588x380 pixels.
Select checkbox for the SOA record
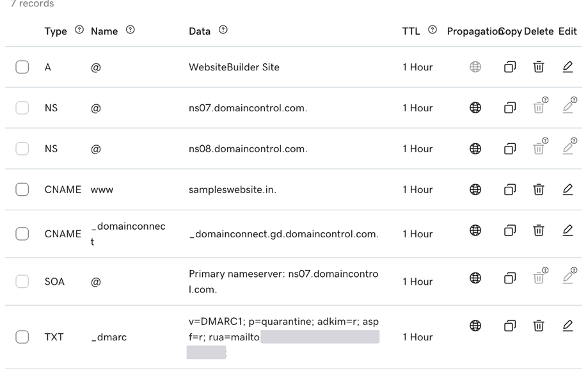coord(22,281)
